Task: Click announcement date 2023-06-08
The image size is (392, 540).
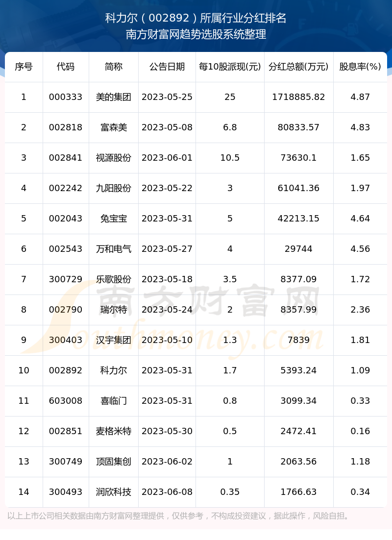Action: [x=167, y=492]
